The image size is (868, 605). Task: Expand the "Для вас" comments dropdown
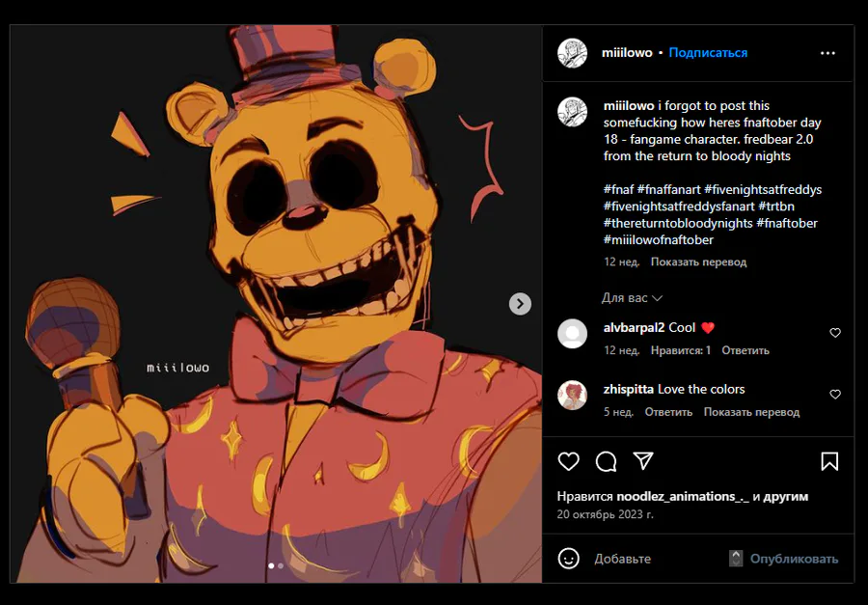(x=632, y=298)
